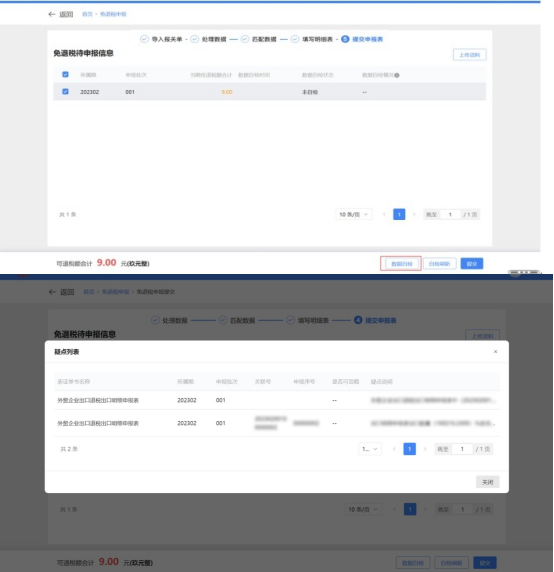Go to next page in 疑点列表 dialog
This screenshot has width=554, height=572.
coord(425,449)
